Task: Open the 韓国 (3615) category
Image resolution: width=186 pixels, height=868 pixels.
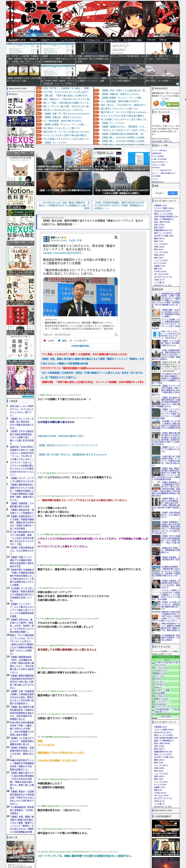Action: coord(159,238)
